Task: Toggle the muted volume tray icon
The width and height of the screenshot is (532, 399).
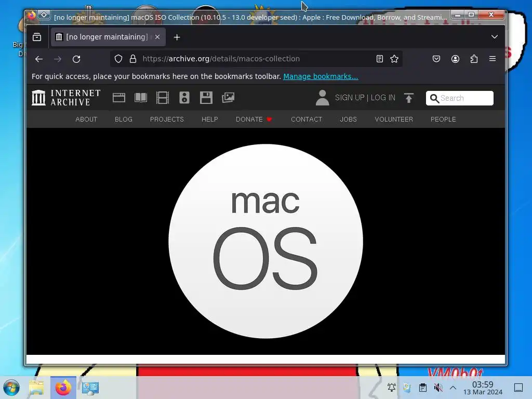Action: point(438,387)
